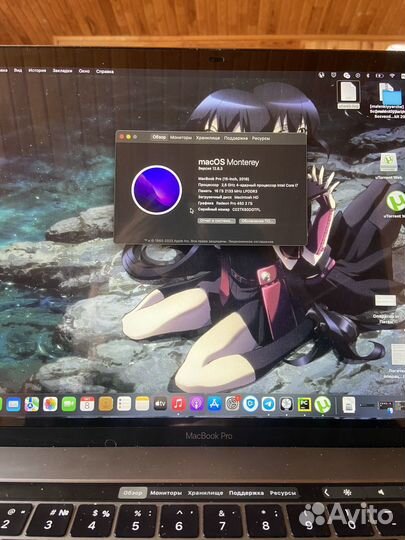Screen dimensions: 405x540
Task: Open the Поддержка tab in About window
Action: click(236, 138)
